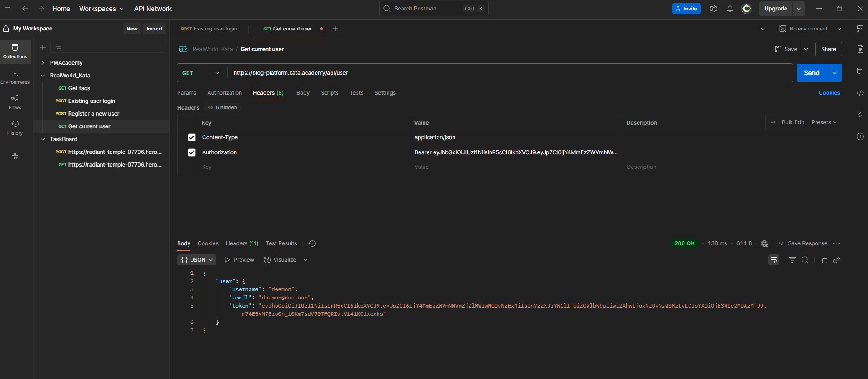Open the Test Results tab
The width and height of the screenshot is (868, 379).
(x=281, y=243)
